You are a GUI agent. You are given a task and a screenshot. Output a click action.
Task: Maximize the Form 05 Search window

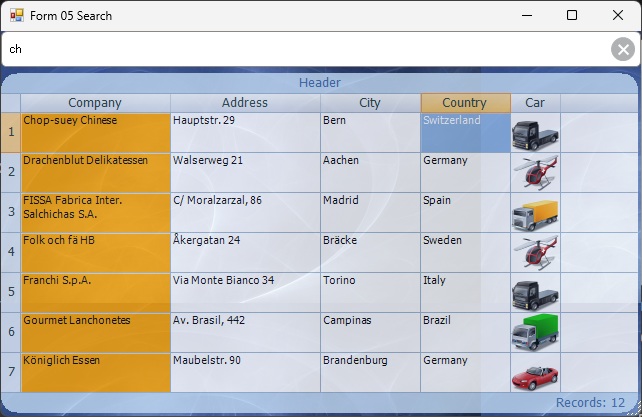point(572,16)
